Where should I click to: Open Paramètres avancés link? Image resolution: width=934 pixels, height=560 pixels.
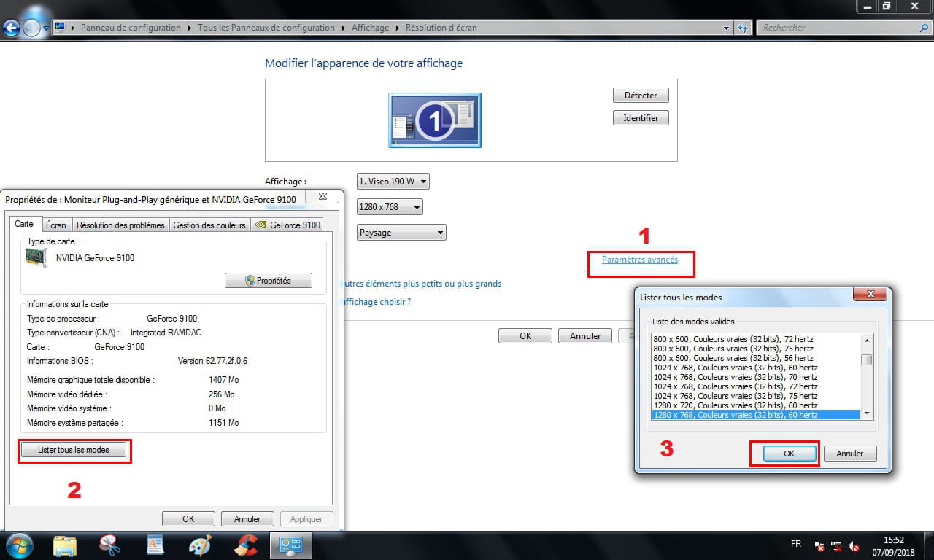point(640,260)
